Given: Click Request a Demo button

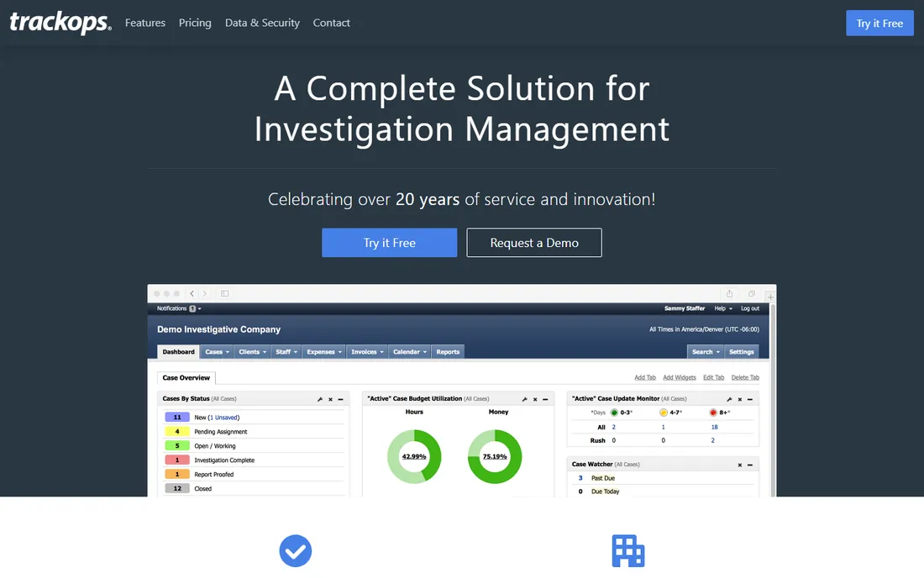Looking at the screenshot, I should coord(534,243).
